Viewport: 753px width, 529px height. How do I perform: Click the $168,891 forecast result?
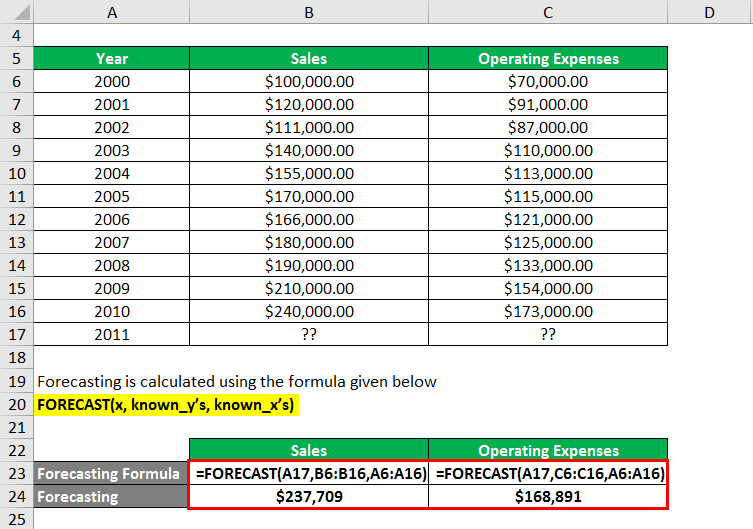548,496
